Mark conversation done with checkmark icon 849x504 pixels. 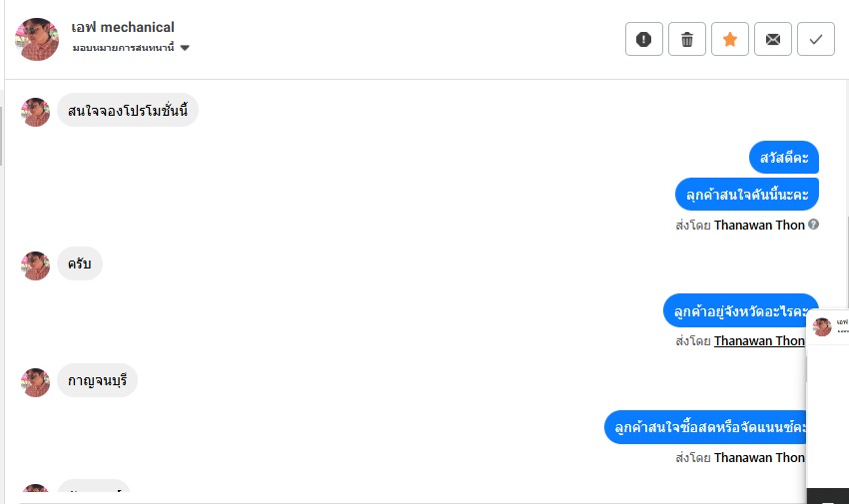pos(816,39)
